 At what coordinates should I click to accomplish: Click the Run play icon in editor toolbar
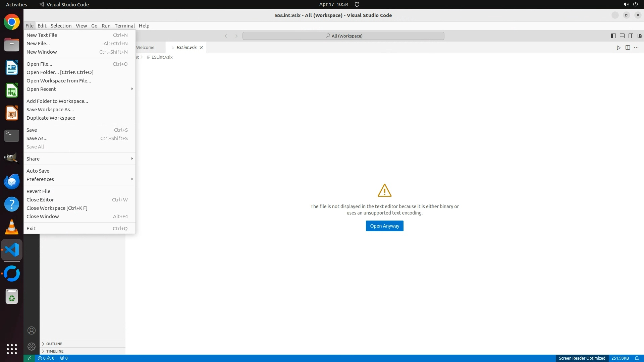pyautogui.click(x=619, y=48)
